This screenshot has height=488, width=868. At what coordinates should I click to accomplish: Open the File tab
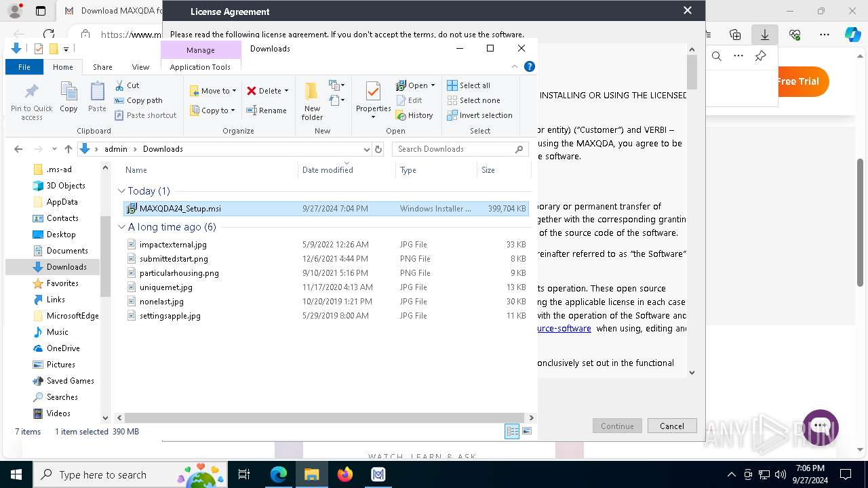click(24, 67)
